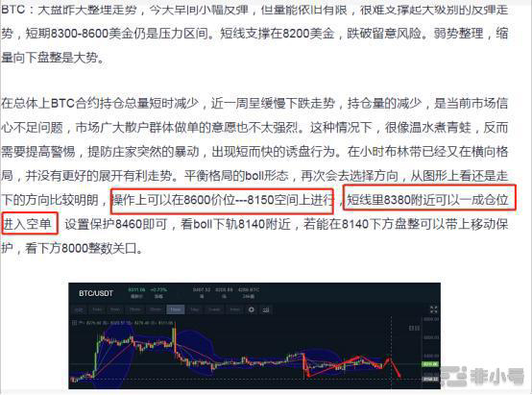
Task: Switch chart to 1week timeframe
Action: [x=214, y=309]
